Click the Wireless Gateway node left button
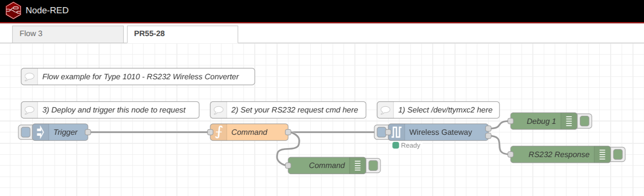Viewport: 644px width, 196px height. 382,132
